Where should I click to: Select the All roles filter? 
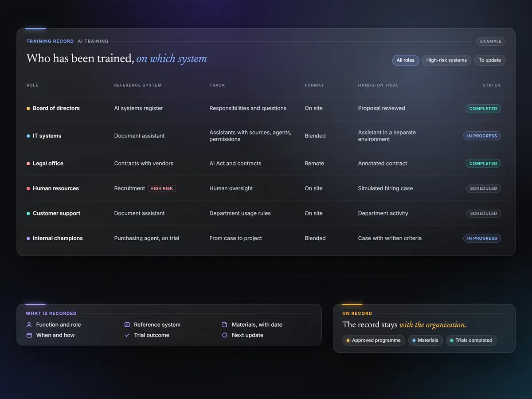point(406,60)
